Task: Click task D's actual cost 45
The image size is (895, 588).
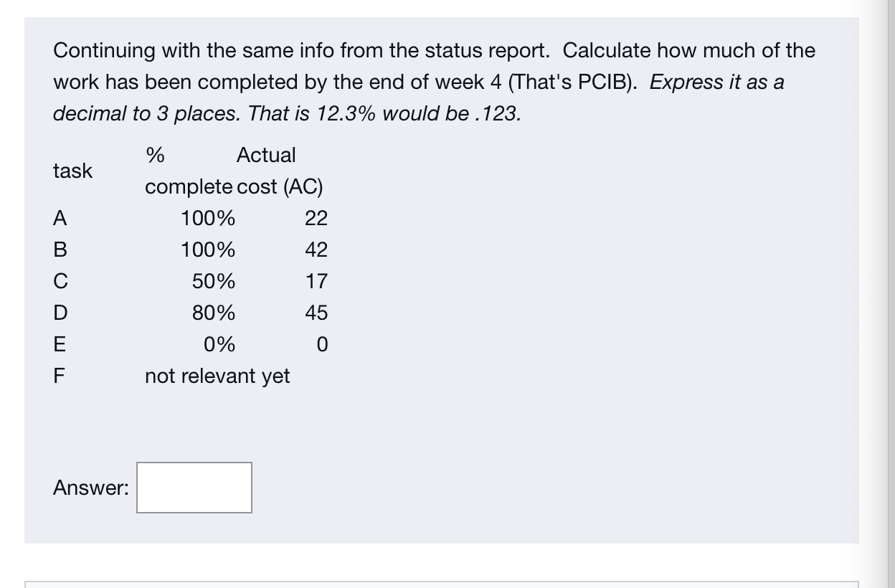Action: click(316, 313)
